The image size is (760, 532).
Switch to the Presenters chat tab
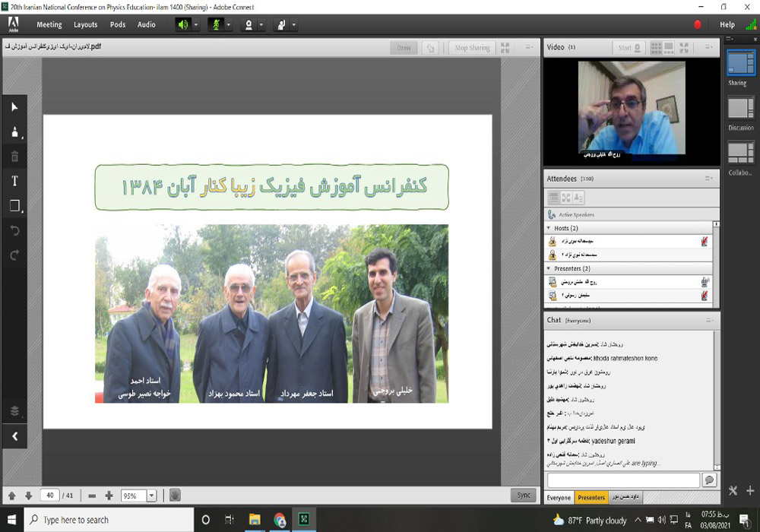[x=591, y=498]
